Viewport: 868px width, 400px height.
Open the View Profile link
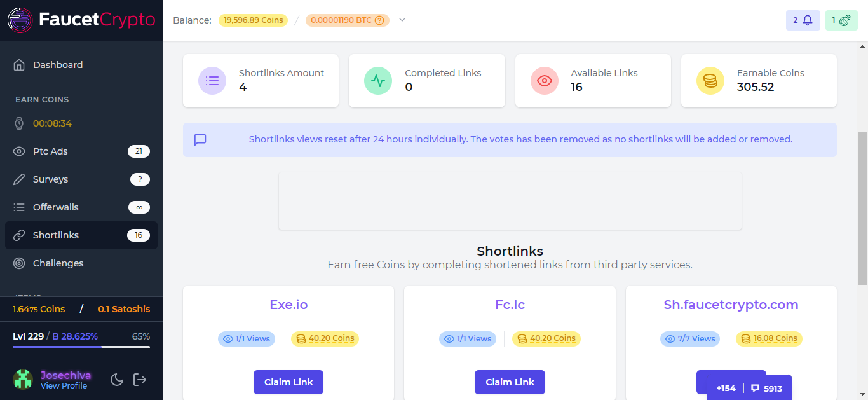point(64,386)
